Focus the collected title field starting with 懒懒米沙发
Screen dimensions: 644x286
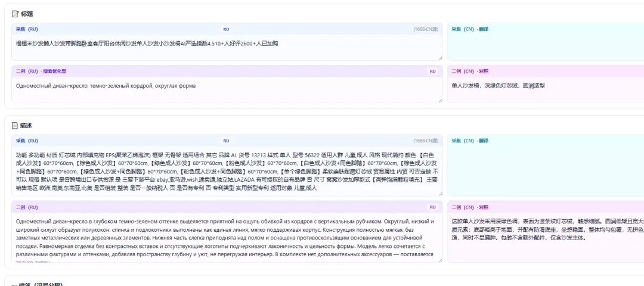[227, 48]
